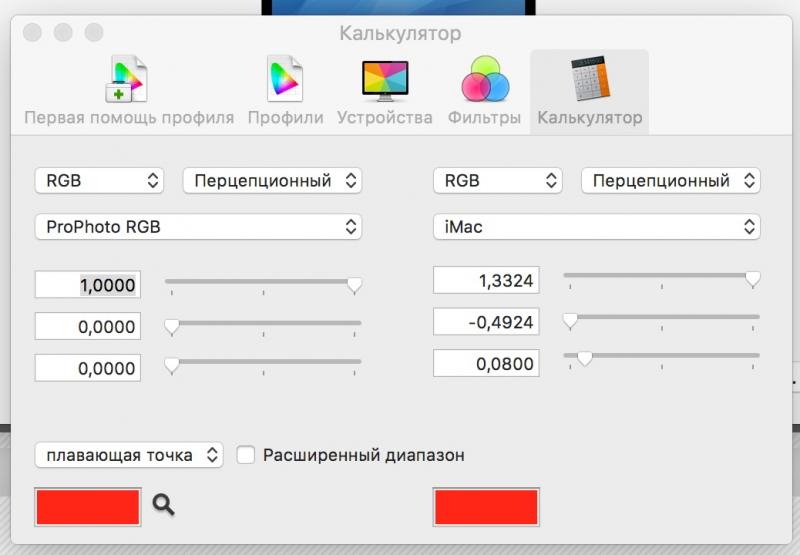Open the плавающая точка format dropdown
Image resolution: width=800 pixels, height=555 pixels.
129,455
